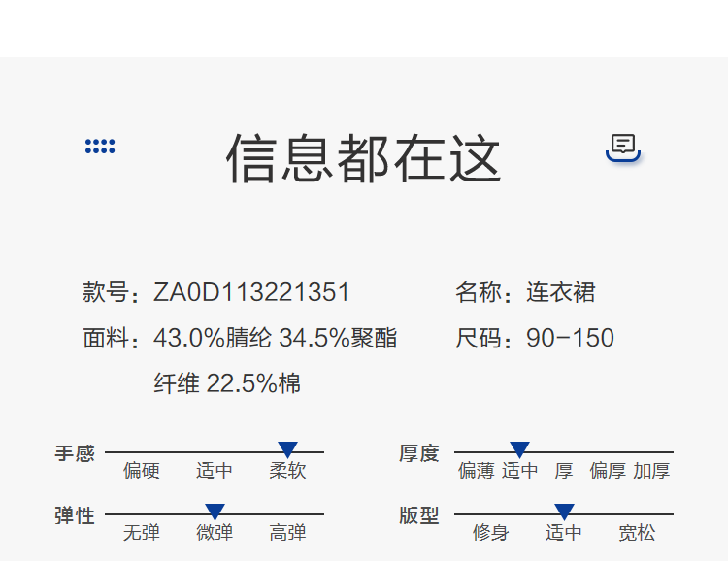
Task: Click the blue message note icon
Action: point(623,148)
